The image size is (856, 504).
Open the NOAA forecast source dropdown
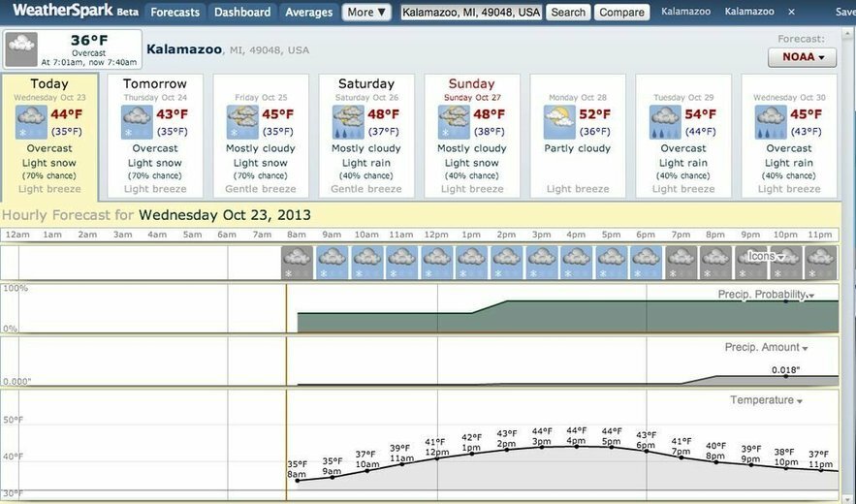point(802,57)
